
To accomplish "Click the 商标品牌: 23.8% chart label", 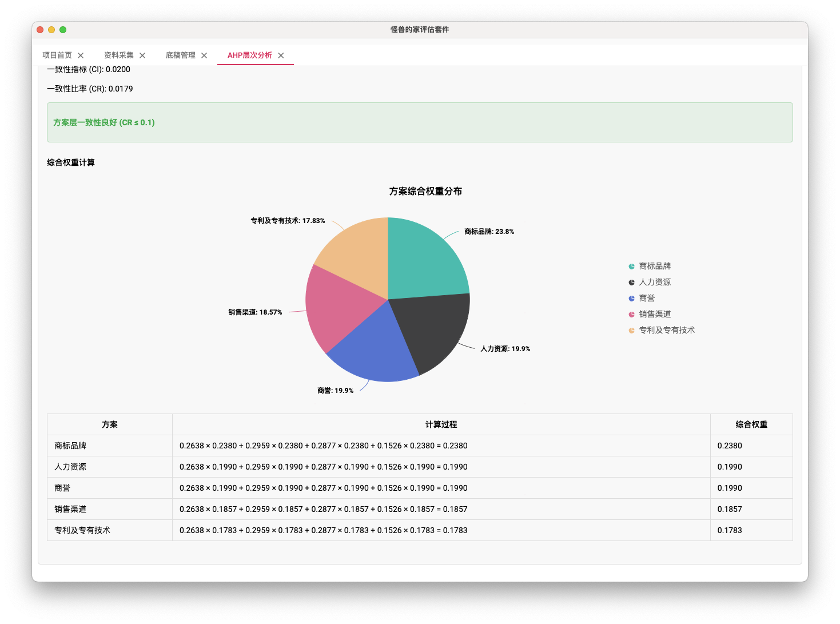I will [x=489, y=232].
